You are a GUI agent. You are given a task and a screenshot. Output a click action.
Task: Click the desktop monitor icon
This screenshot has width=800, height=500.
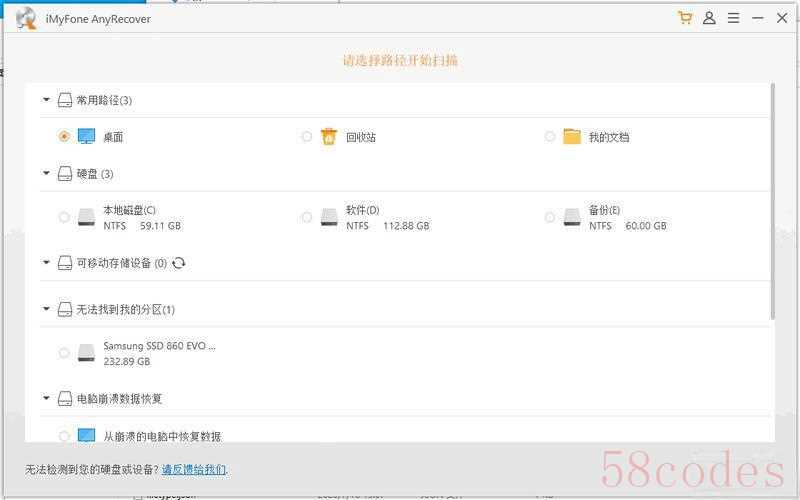tap(86, 136)
